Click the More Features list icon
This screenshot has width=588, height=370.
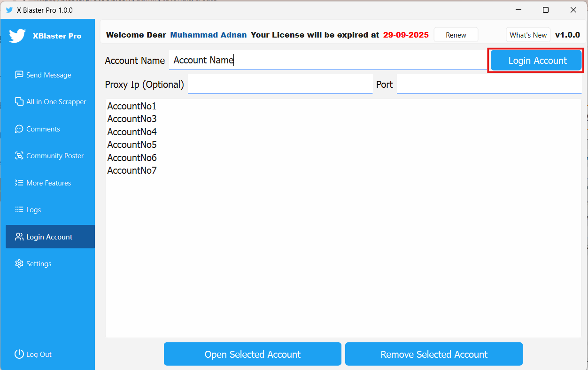click(x=19, y=183)
